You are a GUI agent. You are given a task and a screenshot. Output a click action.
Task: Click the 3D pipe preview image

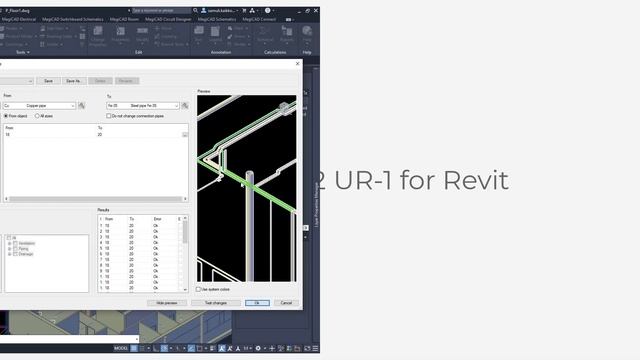(247, 188)
